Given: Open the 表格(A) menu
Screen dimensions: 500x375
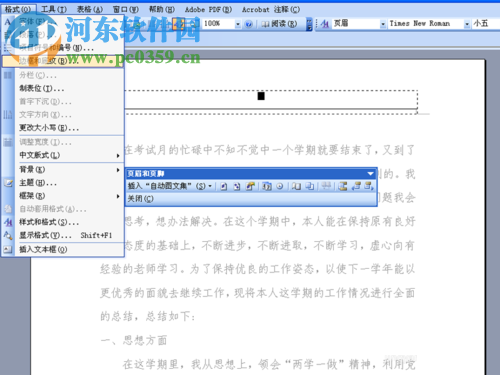Looking at the screenshot, I should pos(90,10).
